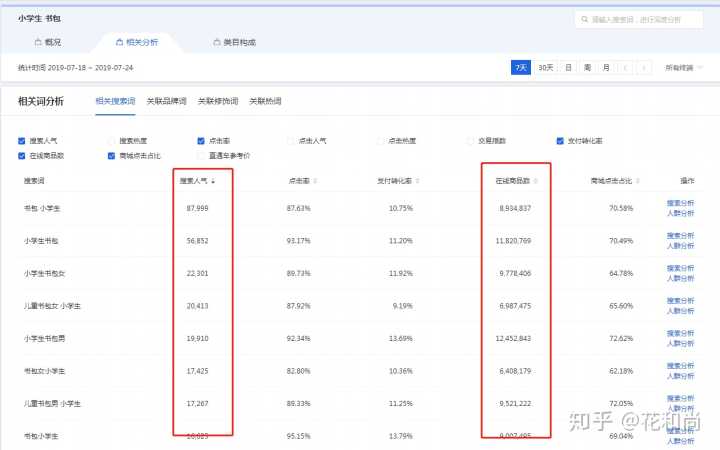Open the 关联热词 sub-tab

pos(265,101)
